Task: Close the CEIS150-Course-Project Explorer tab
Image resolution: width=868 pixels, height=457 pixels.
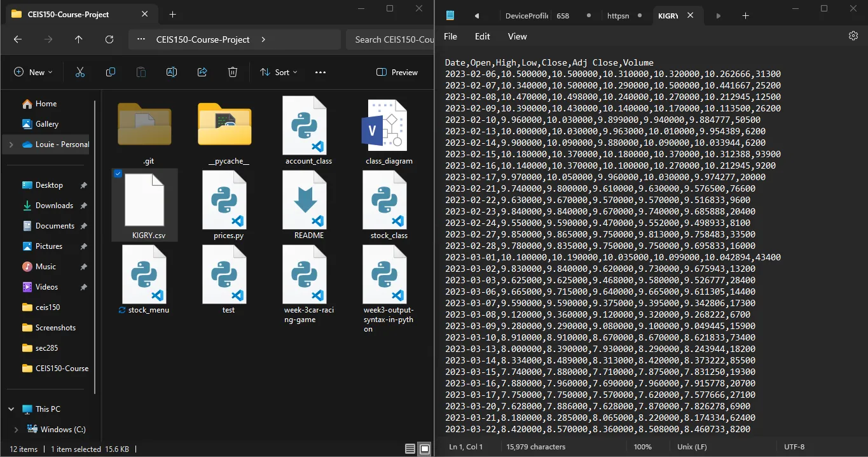Action: click(145, 14)
